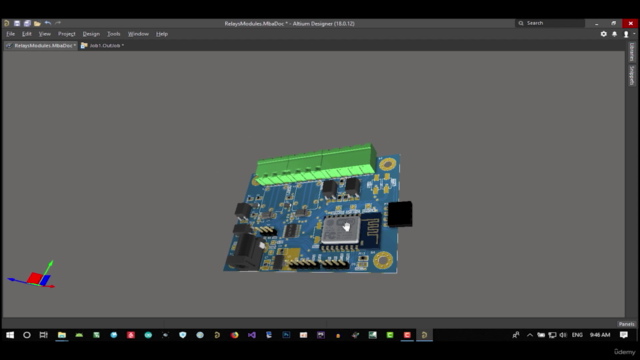Redo the last undone action
The height and width of the screenshot is (360, 640).
58,24
